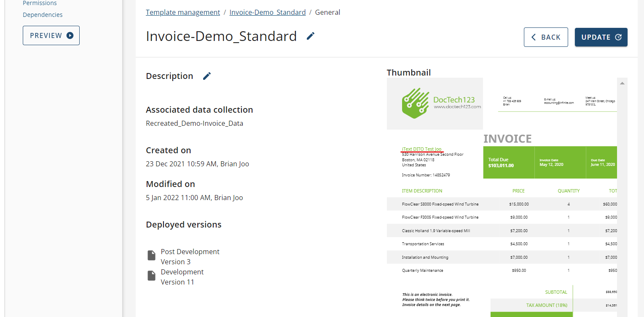Click the back chevron icon
This screenshot has height=317, width=644.
(x=534, y=37)
